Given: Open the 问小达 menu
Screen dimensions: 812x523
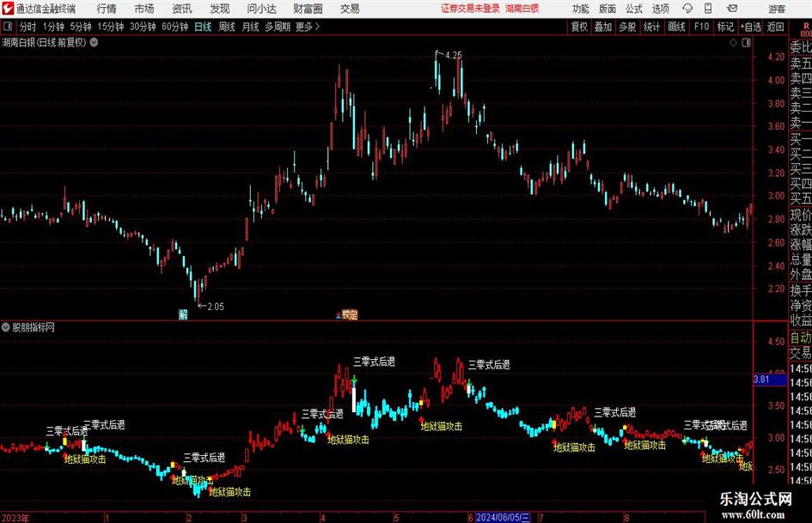Looking at the screenshot, I should [x=261, y=9].
